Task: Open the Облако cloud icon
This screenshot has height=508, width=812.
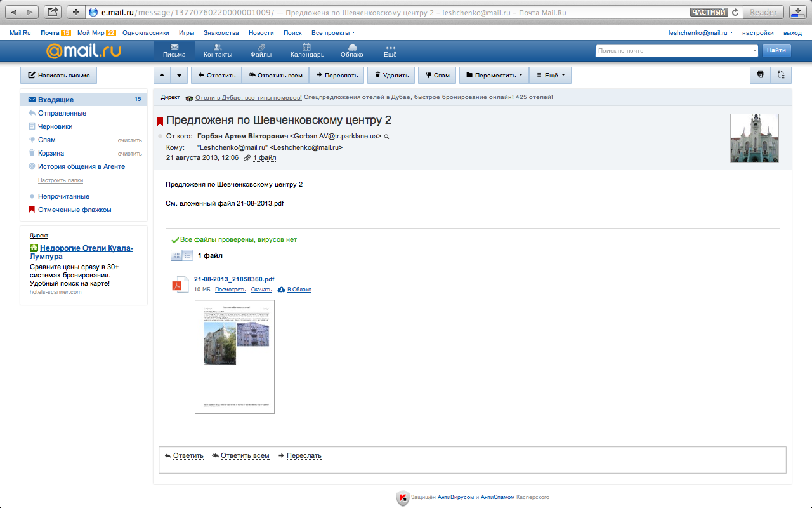Action: [x=352, y=48]
